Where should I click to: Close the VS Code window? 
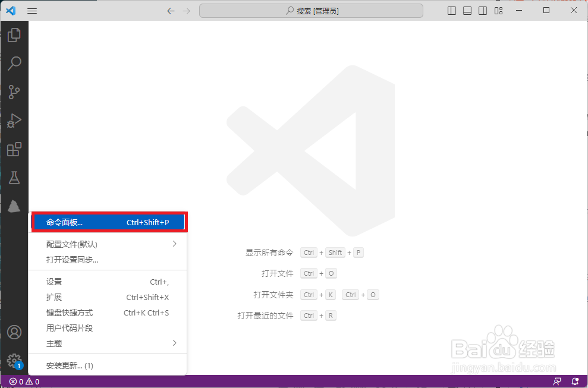coord(574,11)
